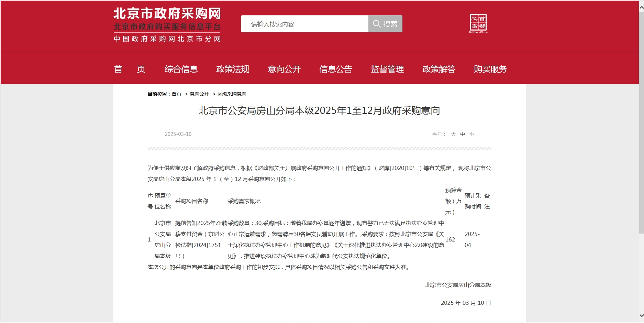The image size is (644, 323).
Task: Click the 采购项目名称 column header
Action: (192, 201)
